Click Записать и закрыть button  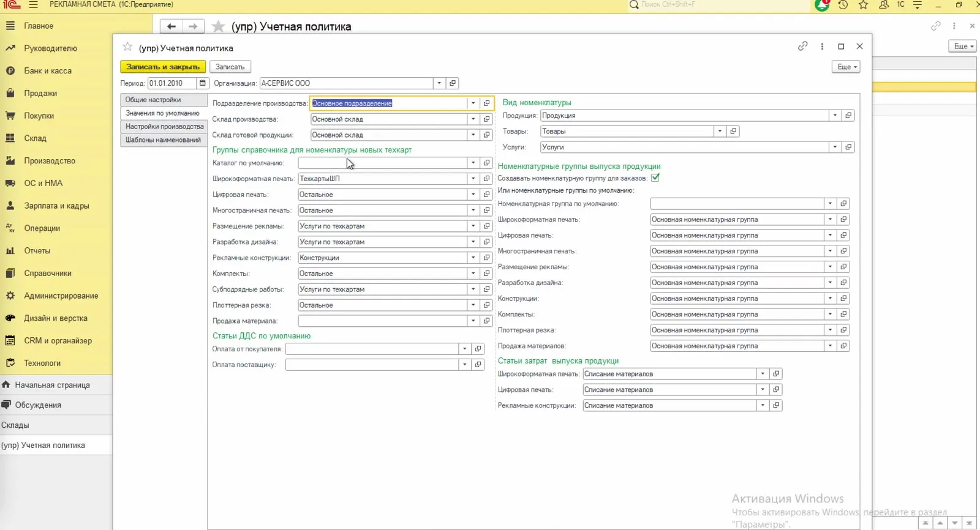(163, 67)
